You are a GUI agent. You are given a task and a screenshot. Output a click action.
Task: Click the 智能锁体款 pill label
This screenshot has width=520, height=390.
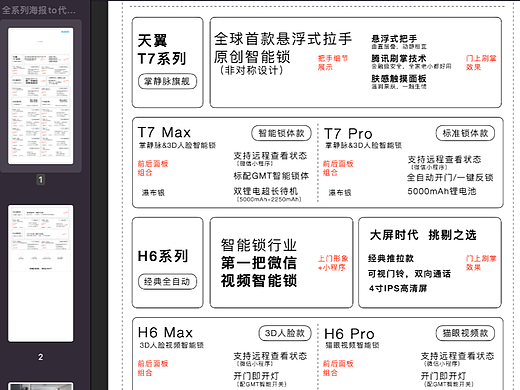click(x=281, y=133)
